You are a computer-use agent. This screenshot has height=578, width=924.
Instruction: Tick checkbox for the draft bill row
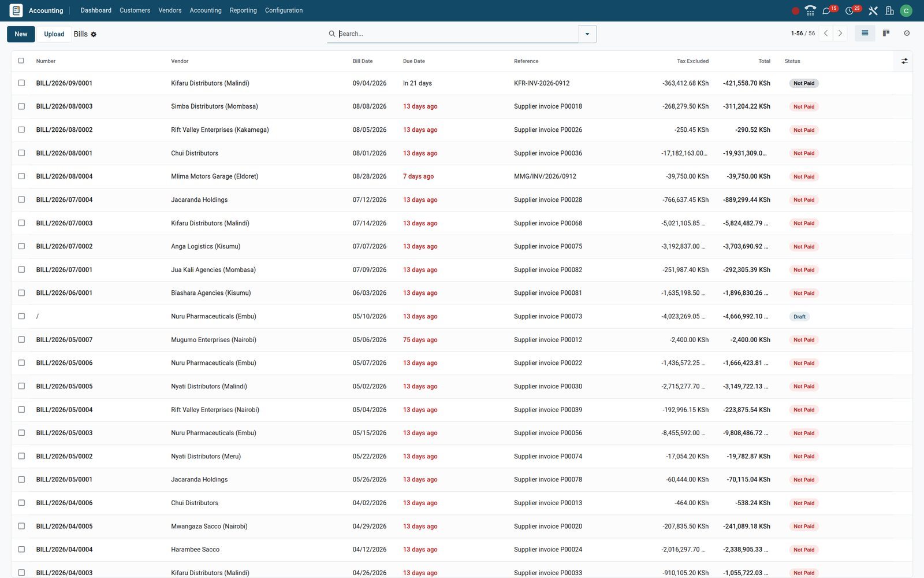click(21, 316)
